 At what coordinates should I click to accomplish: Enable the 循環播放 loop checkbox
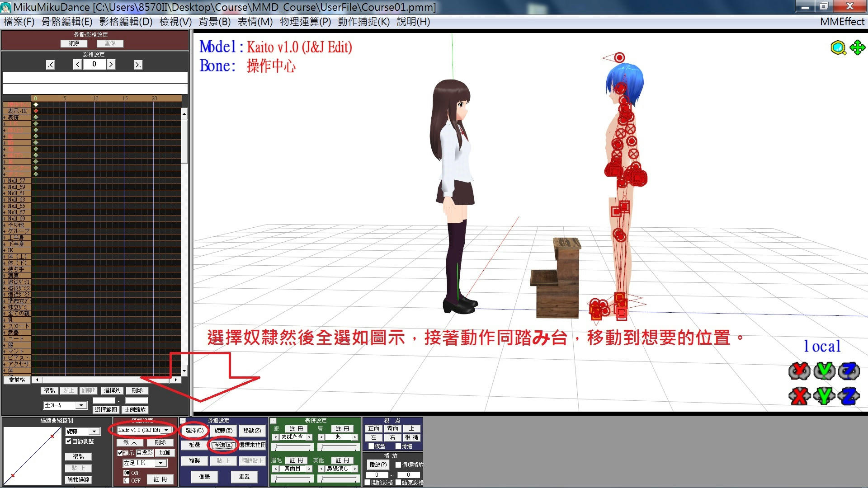(398, 465)
